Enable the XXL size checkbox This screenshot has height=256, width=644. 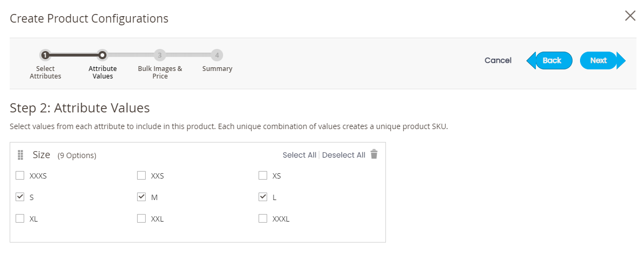pos(141,218)
